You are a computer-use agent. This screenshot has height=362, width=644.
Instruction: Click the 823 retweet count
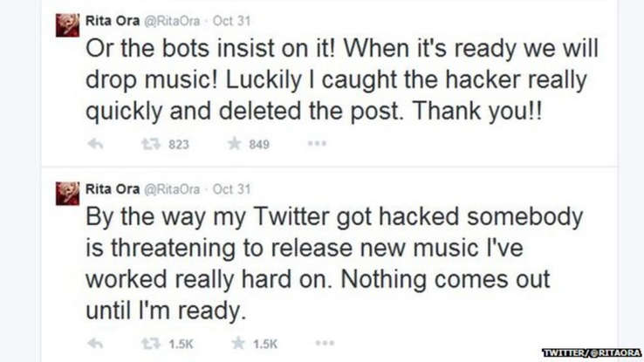[179, 145]
